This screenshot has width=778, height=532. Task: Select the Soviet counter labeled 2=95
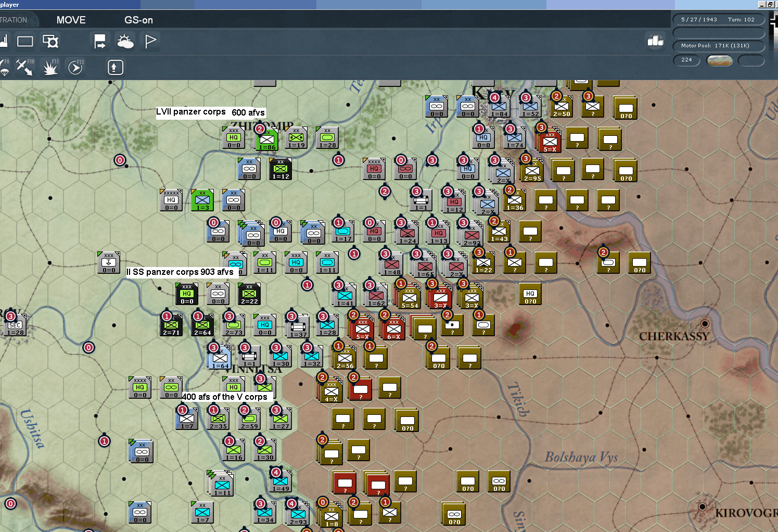[x=532, y=171]
